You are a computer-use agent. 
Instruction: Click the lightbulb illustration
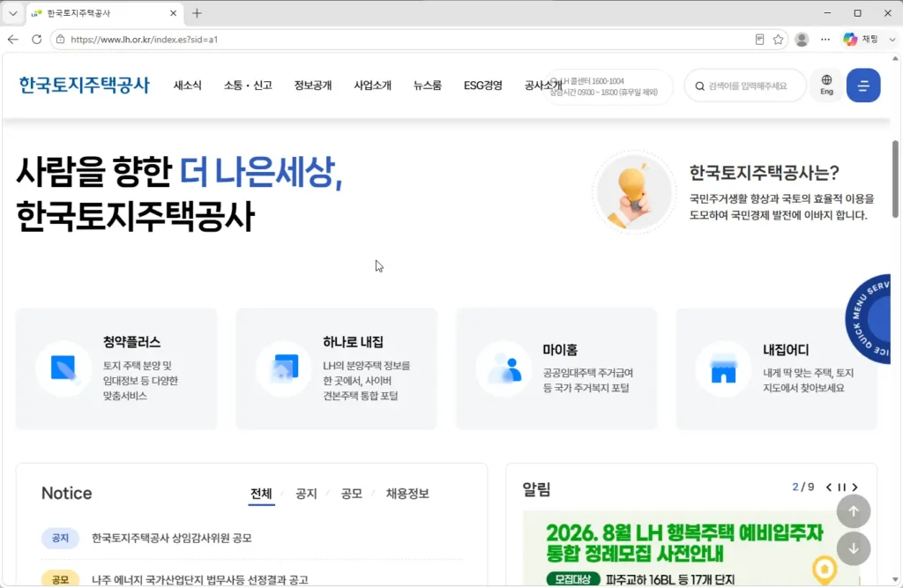(x=634, y=192)
